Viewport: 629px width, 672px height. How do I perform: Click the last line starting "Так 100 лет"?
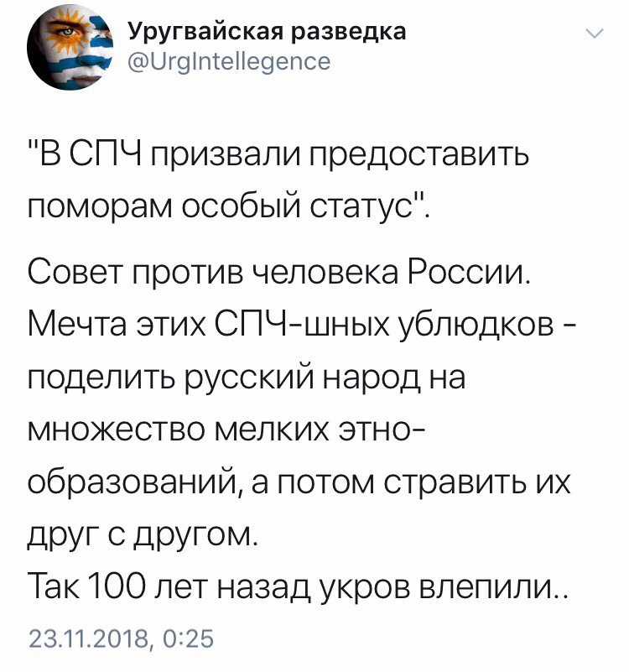pyautogui.click(x=299, y=587)
